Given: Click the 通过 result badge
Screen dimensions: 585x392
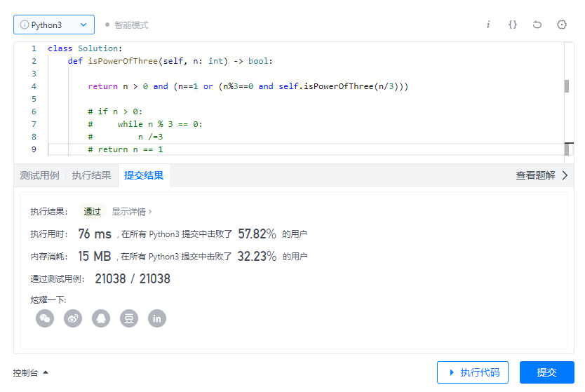Looking at the screenshot, I should 92,212.
